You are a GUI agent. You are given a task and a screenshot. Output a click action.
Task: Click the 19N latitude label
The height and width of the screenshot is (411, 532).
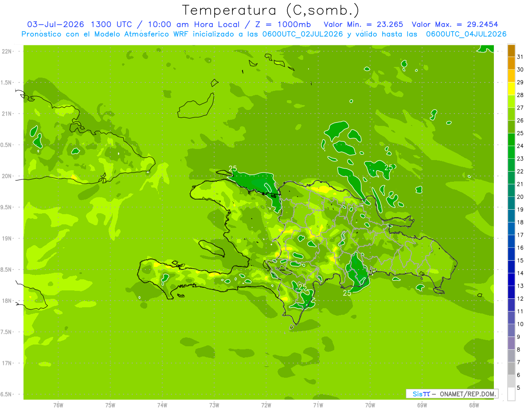point(7,238)
